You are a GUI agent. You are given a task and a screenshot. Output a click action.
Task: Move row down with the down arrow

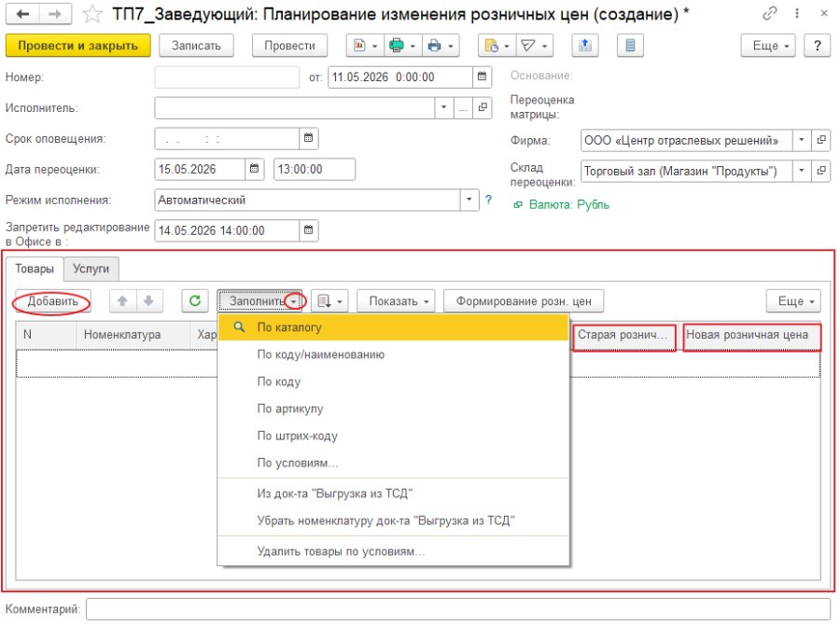pos(149,300)
